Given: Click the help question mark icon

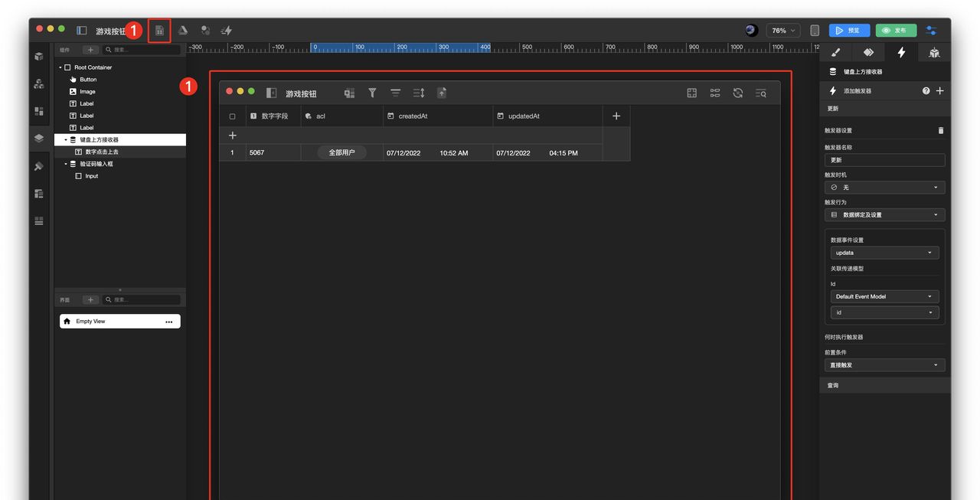Looking at the screenshot, I should click(x=926, y=90).
